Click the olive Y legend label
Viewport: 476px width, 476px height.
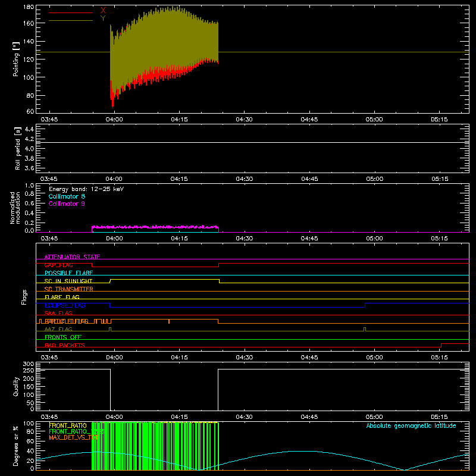[103, 18]
